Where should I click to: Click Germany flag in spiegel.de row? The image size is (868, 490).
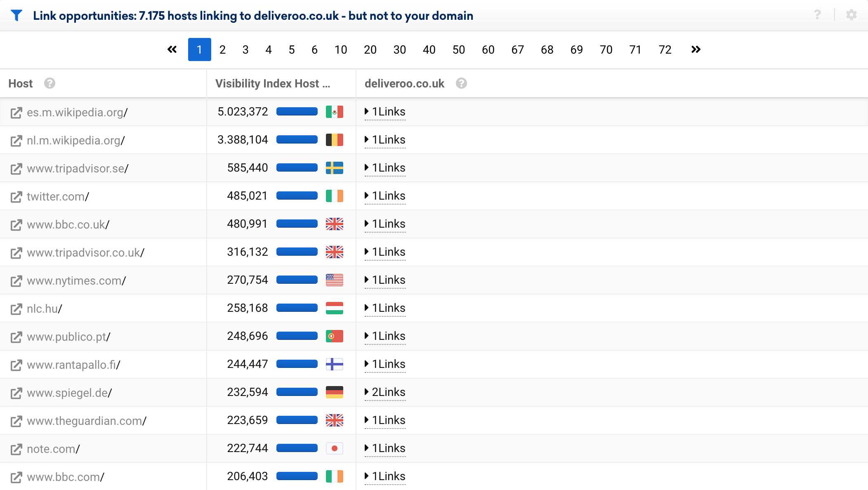[x=335, y=392]
